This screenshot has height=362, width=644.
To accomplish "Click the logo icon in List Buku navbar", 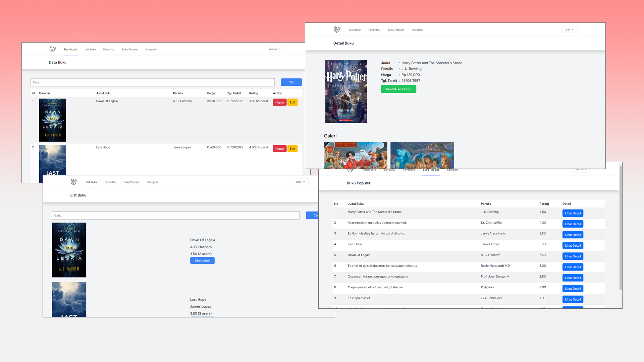I will (x=74, y=182).
